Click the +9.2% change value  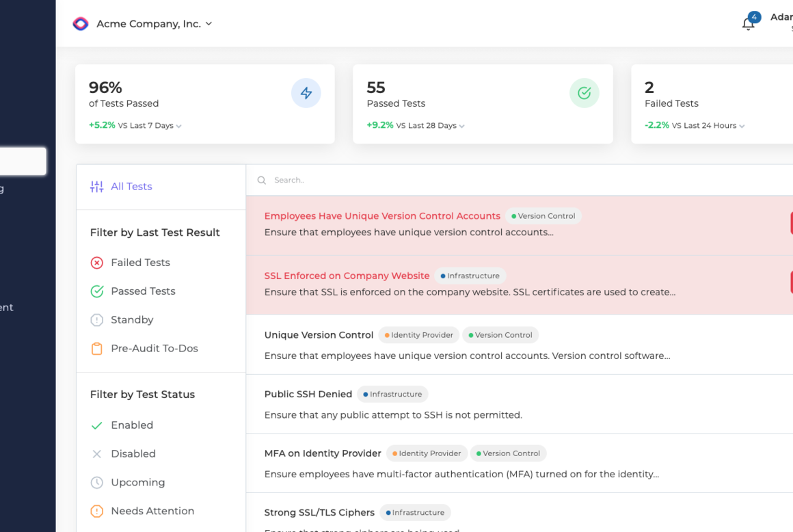[380, 125]
